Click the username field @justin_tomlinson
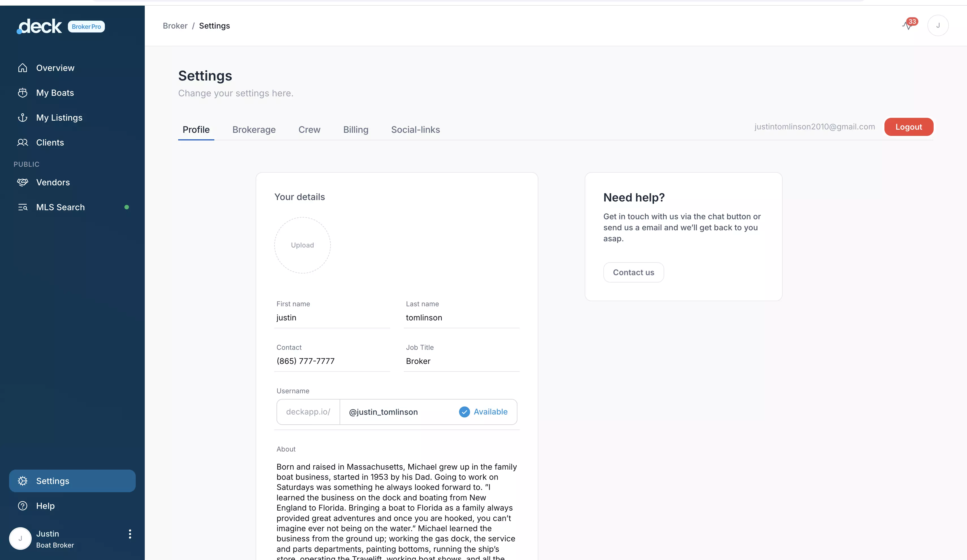 pos(399,412)
